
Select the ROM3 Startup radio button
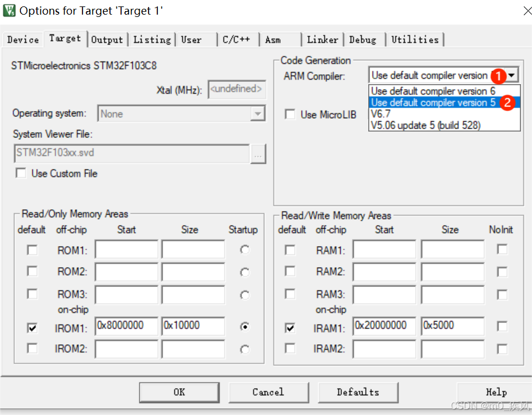(x=244, y=295)
